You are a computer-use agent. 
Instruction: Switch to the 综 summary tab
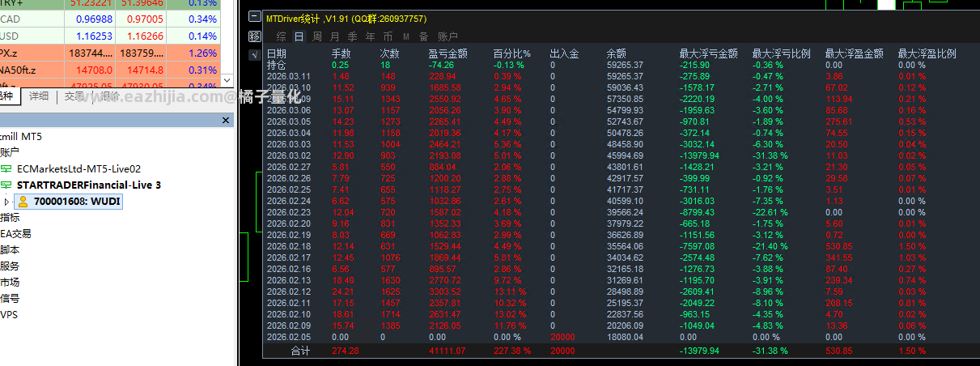coord(281,36)
